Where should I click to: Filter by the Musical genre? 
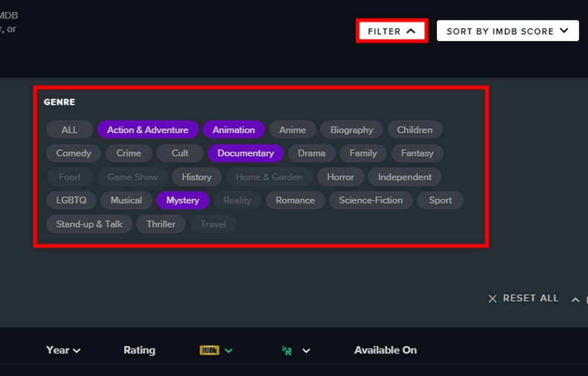pos(126,201)
